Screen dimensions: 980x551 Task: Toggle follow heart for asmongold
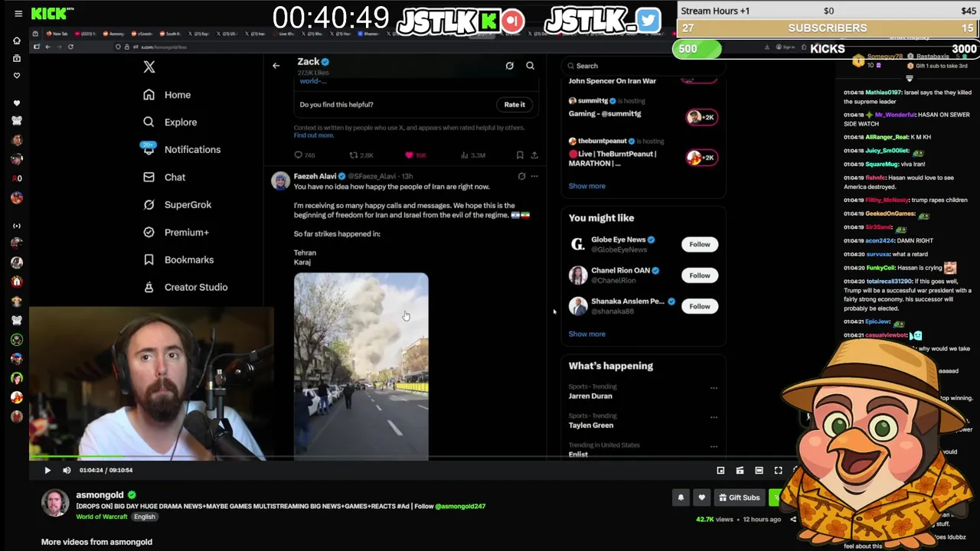tap(701, 497)
